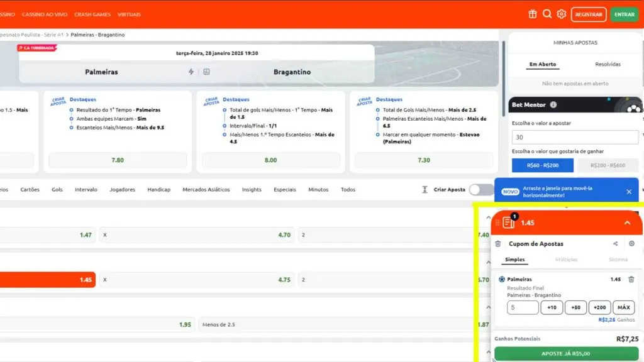Screen dimensions: 644x362
Task: Collapse the bet slip panel chevron
Action: pyautogui.click(x=627, y=223)
